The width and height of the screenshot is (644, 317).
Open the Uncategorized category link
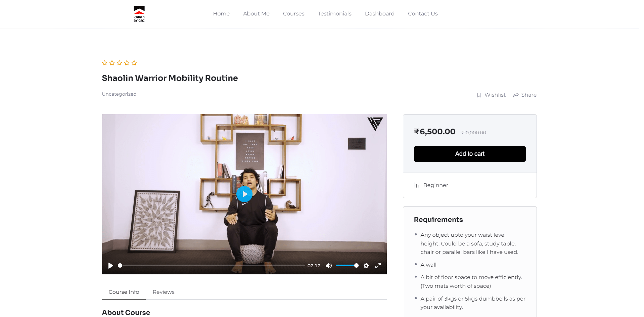119,94
